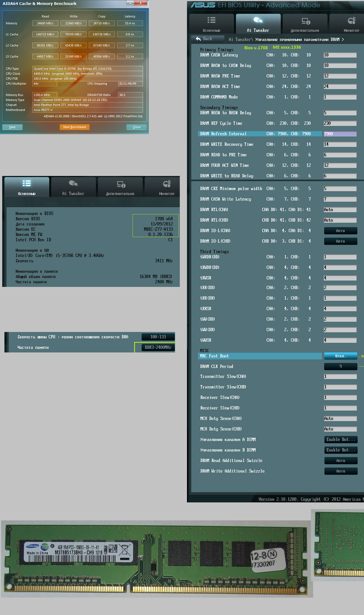Image resolution: width=364 pixels, height=615 pixels.
Task: Click the Ai Tweaker tab icon in BIOS header
Action: click(258, 20)
